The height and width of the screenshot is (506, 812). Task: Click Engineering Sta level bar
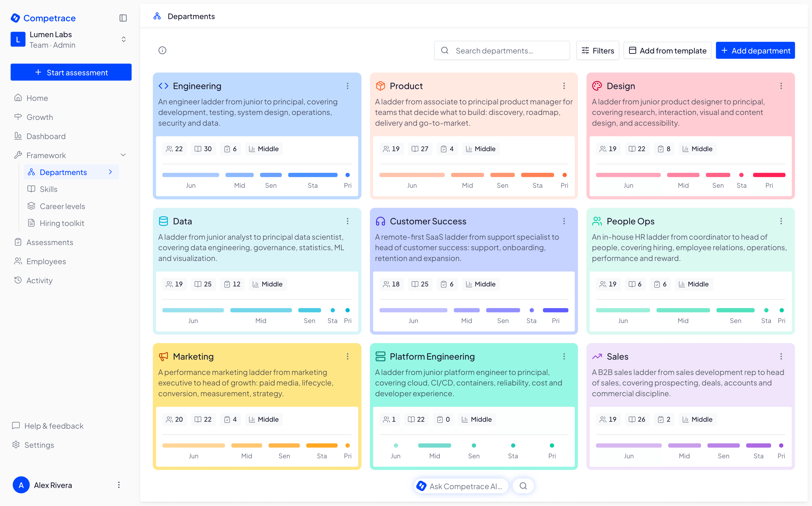312,175
